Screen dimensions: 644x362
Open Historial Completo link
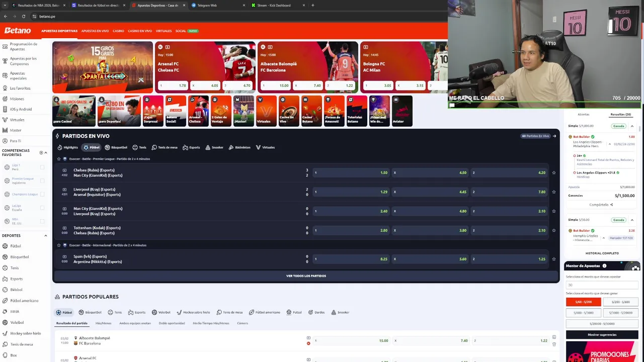602,253
